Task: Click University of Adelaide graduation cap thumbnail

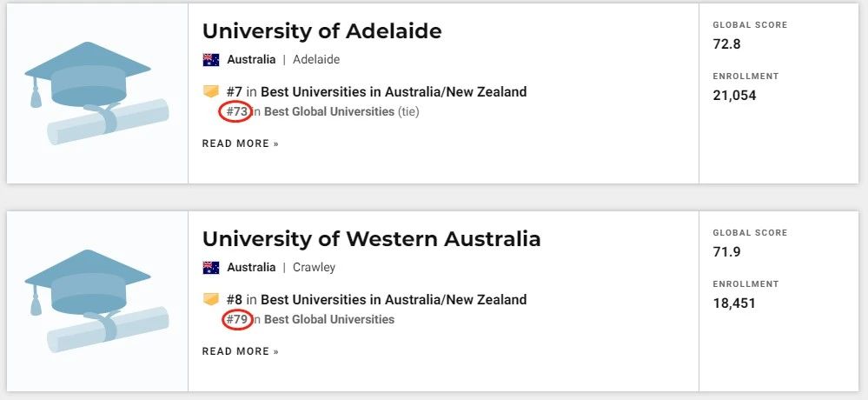Action: (96, 93)
